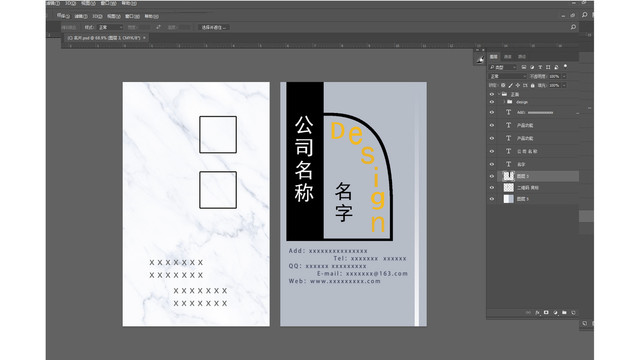The width and height of the screenshot is (640, 360).
Task: Open the 窗口 menu in second menu row
Action: [x=132, y=16]
